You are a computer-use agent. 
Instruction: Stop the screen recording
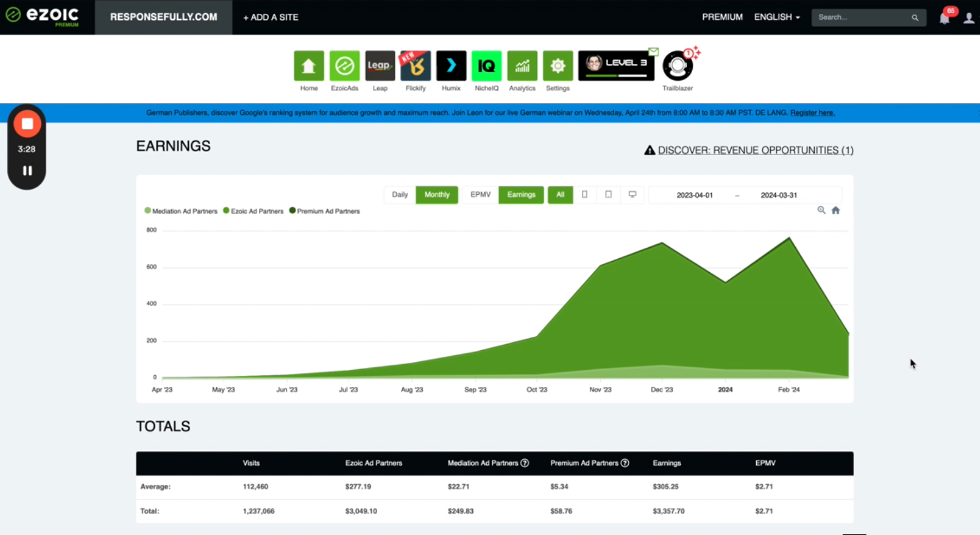[x=27, y=124]
